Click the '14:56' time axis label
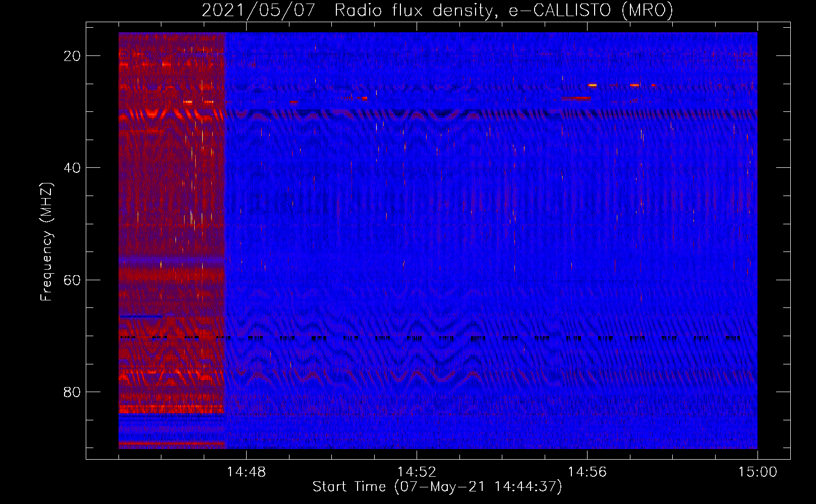 point(587,472)
